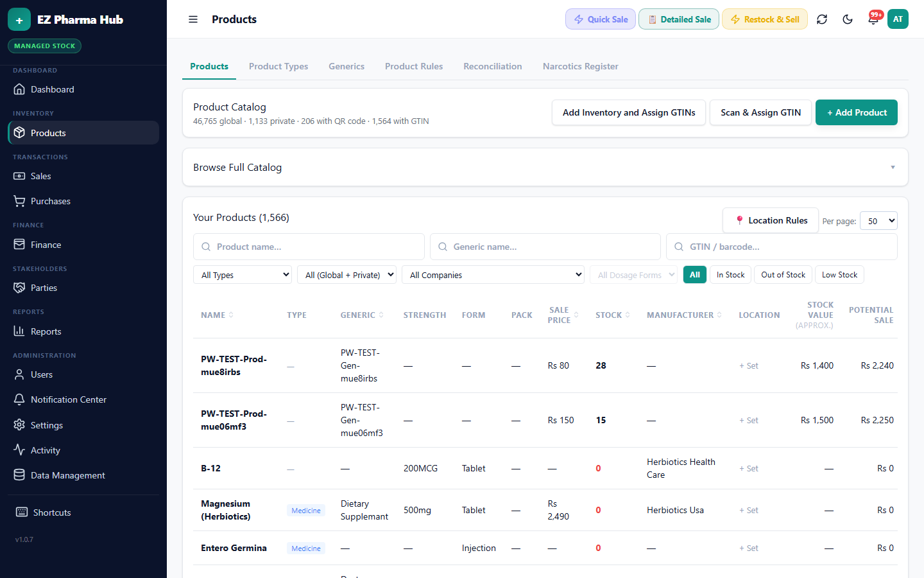
Task: Click the refresh sync icon in header
Action: click(x=822, y=19)
